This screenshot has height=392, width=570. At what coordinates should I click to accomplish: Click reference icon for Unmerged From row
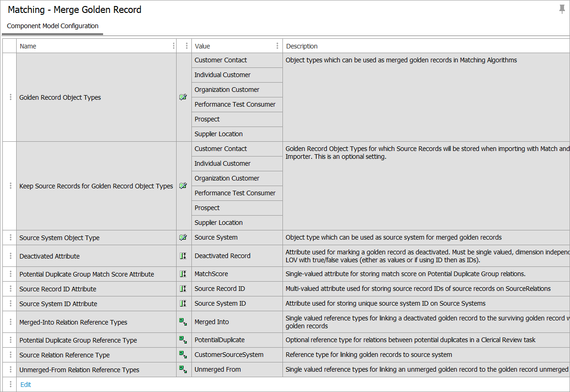pyautogui.click(x=183, y=369)
